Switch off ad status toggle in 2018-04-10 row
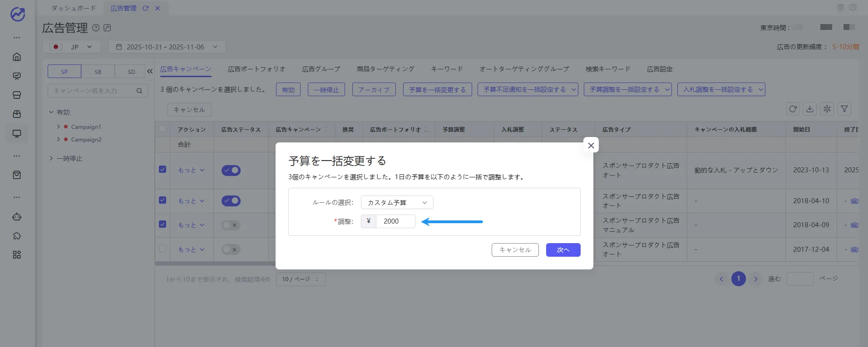 click(x=231, y=200)
